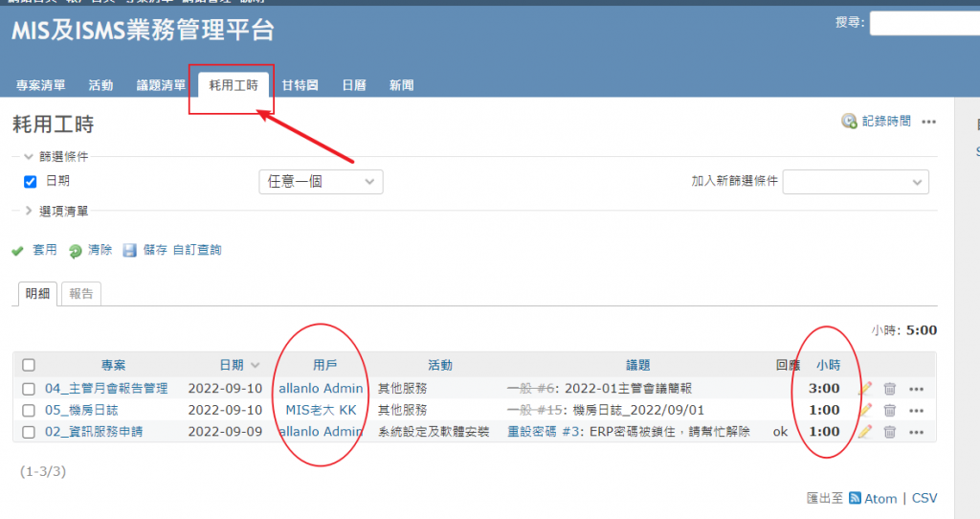This screenshot has width=980, height=519.
Task: Edit pencil icon for 04_主管月會報告管理 row
Action: point(865,389)
